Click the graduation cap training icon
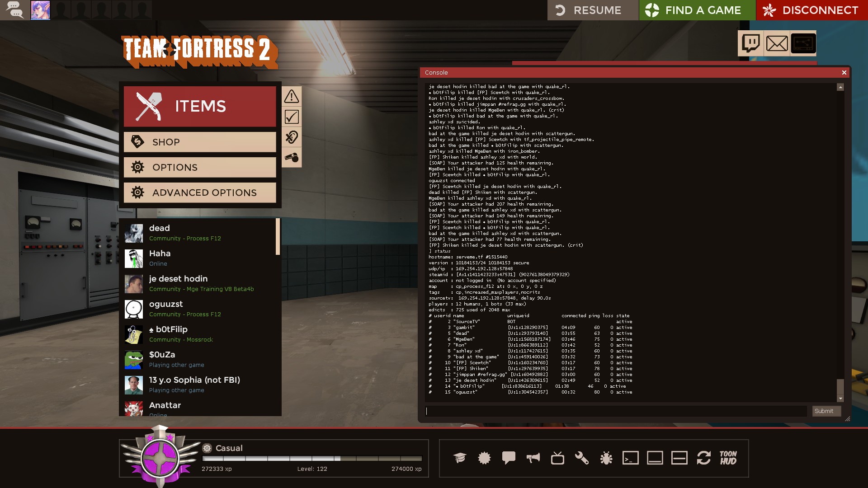The height and width of the screenshot is (488, 868). click(x=460, y=458)
